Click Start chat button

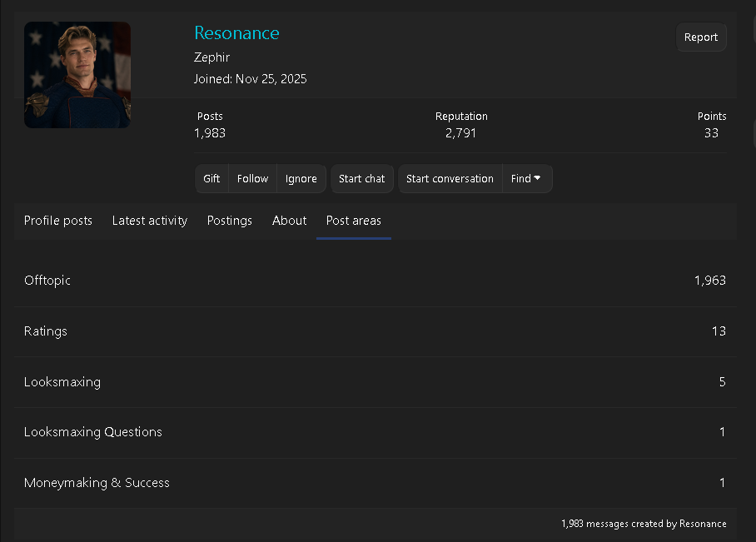[362, 178]
